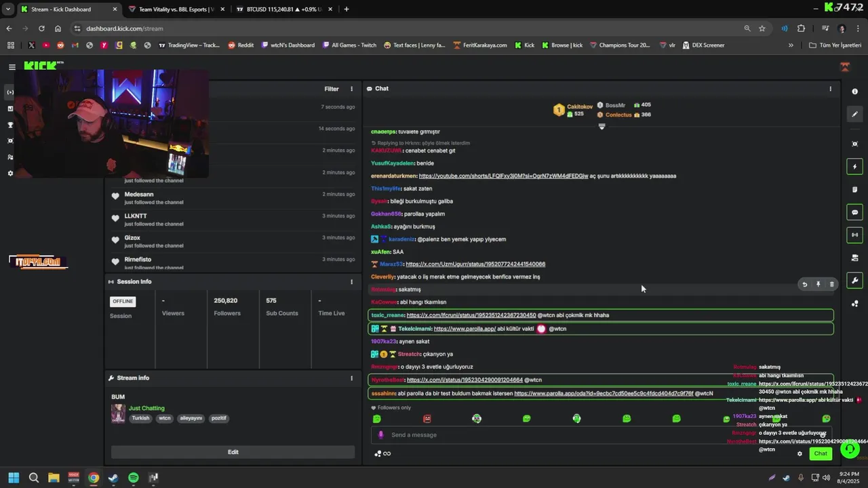This screenshot has width=868, height=488.
Task: Click the Just Chatting category thumbnail
Action: pyautogui.click(x=118, y=413)
